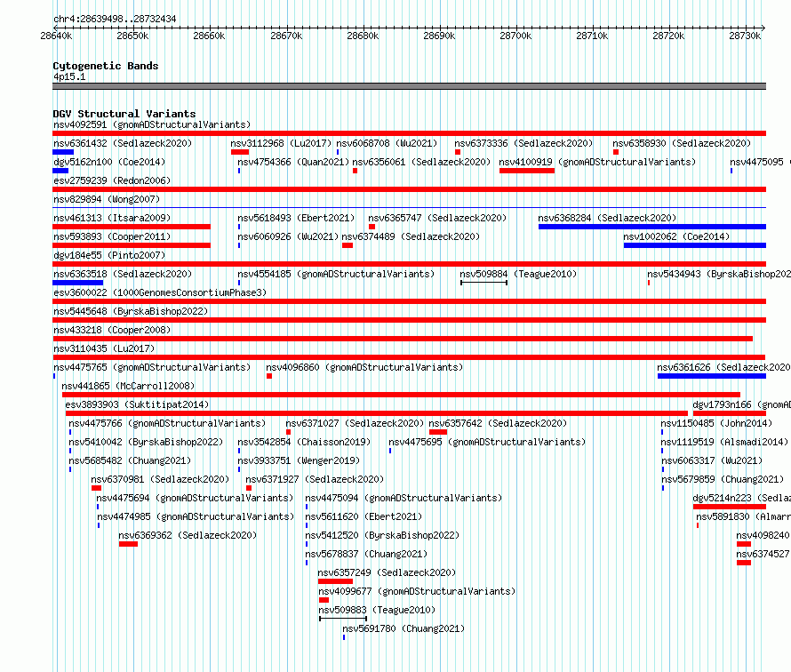
Task: Open nsv6356061 (Sedlazeck2020) entry
Action: point(421,162)
